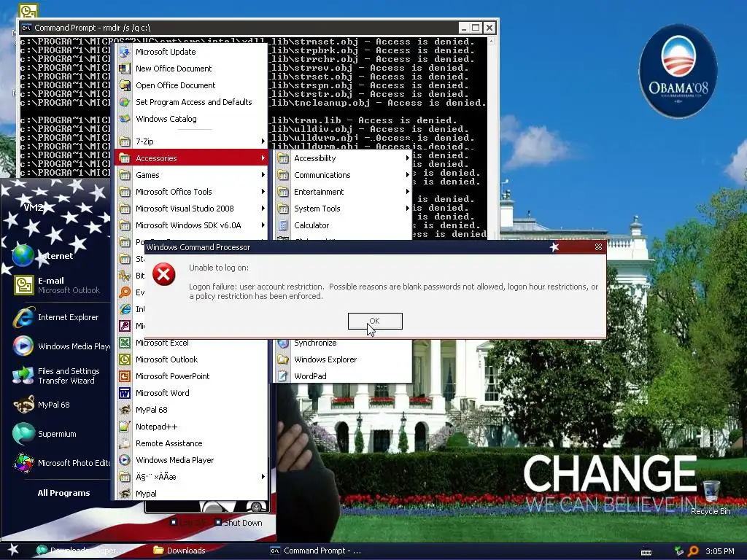747x560 pixels.
Task: Launch Windows Media Player from programs list
Action: [192, 460]
